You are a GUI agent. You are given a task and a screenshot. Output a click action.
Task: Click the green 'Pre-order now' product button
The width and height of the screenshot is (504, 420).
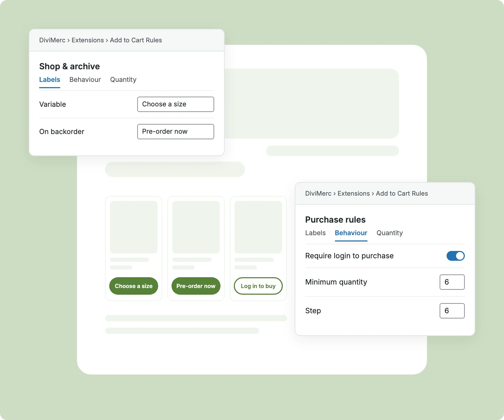196,286
